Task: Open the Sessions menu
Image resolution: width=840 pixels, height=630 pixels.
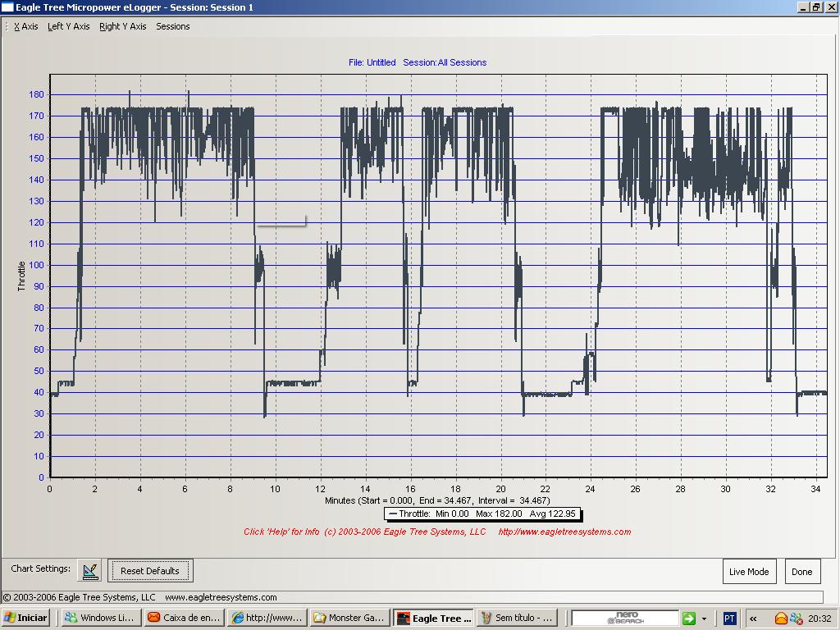Action: (x=173, y=26)
